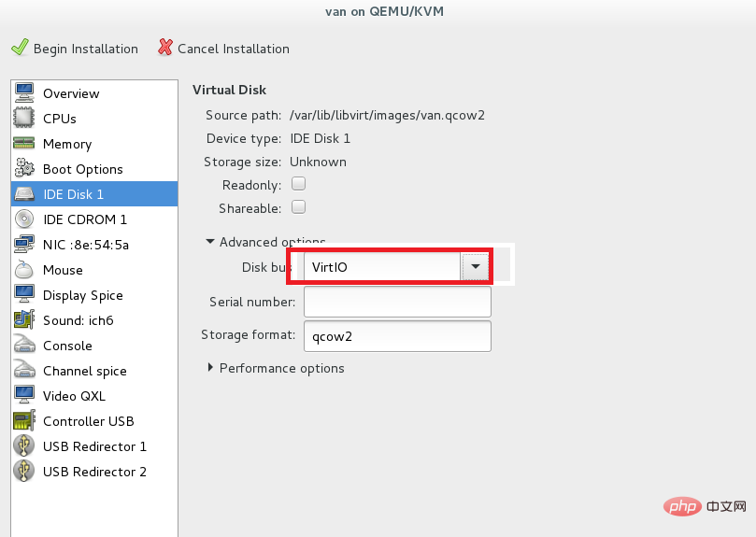Select the Display Spice monitor icon
Viewport: 756px width, 537px height.
coord(23,294)
